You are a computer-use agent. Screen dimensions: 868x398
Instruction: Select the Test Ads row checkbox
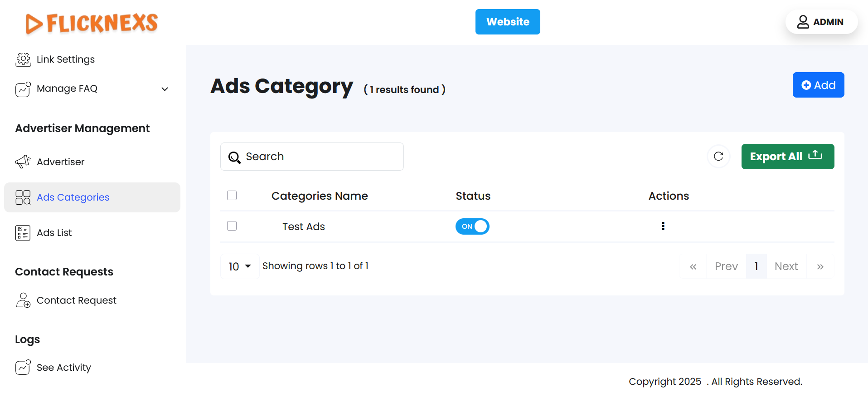(232, 226)
